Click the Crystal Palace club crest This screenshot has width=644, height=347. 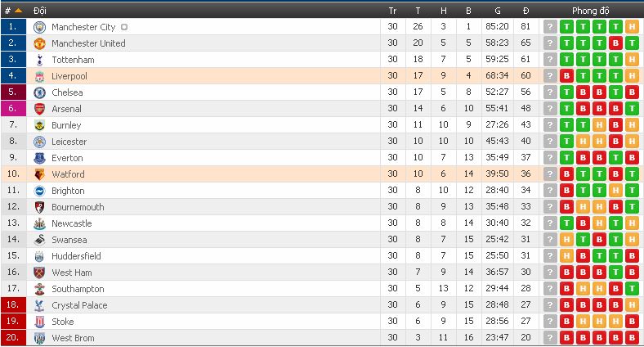39,305
